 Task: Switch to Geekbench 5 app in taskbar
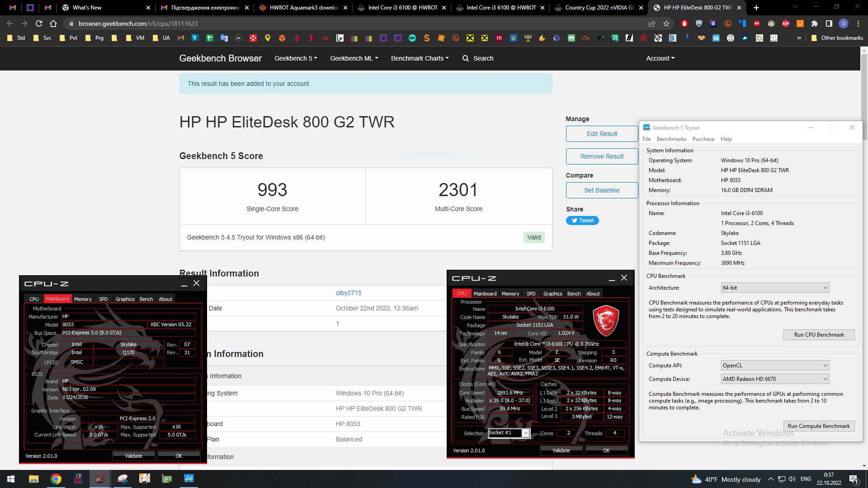coord(189,479)
